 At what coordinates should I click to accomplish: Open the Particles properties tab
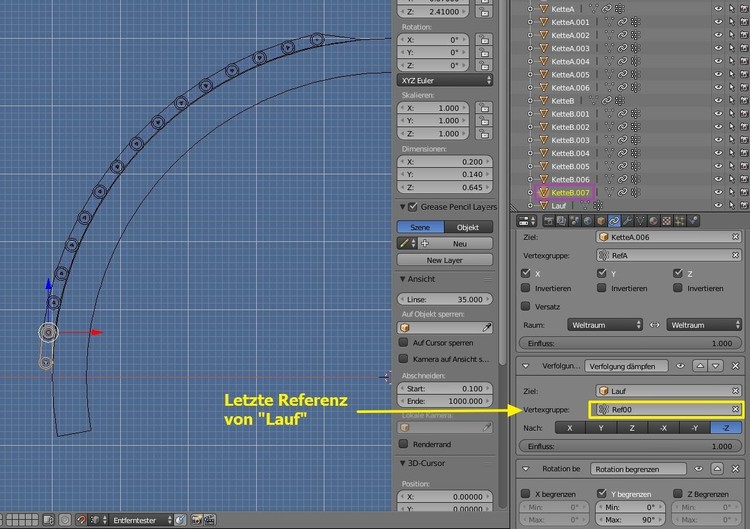[x=680, y=221]
